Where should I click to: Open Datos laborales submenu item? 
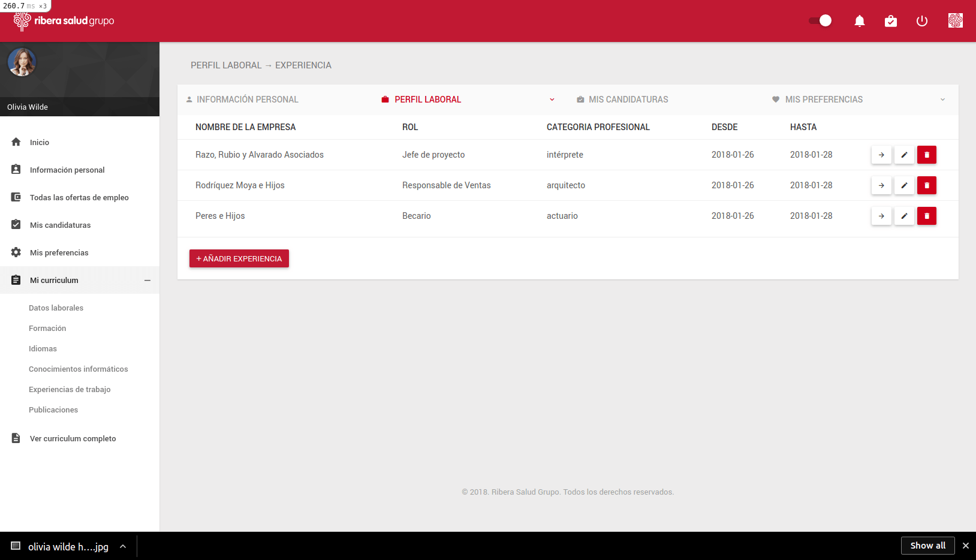(56, 308)
